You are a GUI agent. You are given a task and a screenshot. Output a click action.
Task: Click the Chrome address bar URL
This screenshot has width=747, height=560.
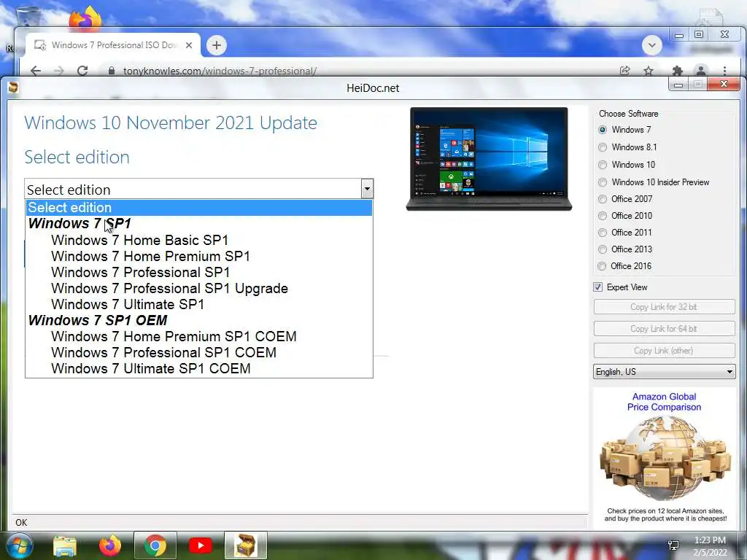pyautogui.click(x=220, y=71)
